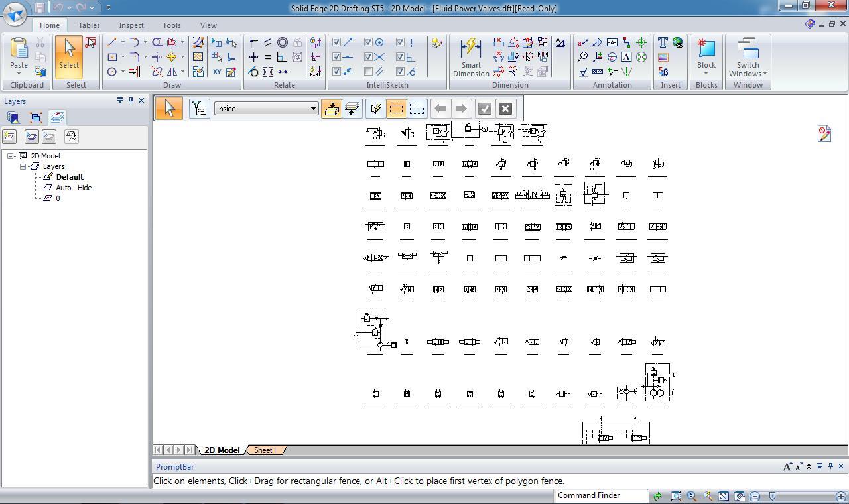Viewport: 849px width, 504px height.
Task: Open the Inspect ribbon tab
Action: [131, 25]
